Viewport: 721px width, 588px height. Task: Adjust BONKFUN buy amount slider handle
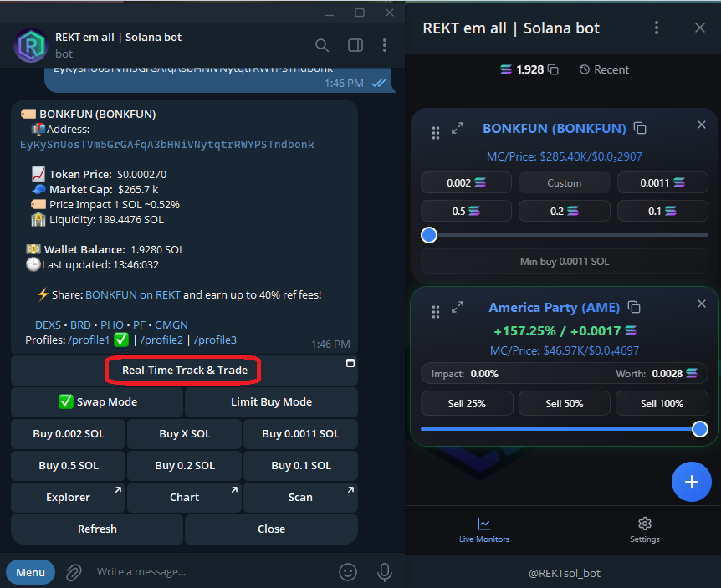tap(429, 235)
